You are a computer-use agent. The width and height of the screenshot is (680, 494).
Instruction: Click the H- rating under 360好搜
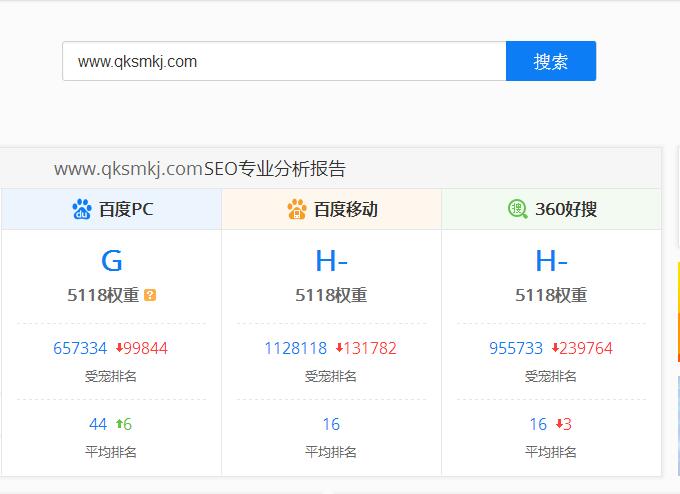click(x=551, y=261)
